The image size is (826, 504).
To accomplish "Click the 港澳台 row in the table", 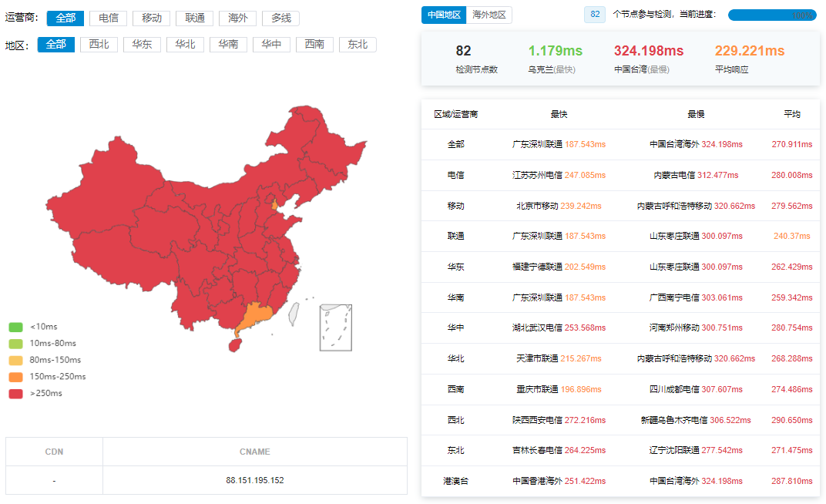I will [x=456, y=481].
